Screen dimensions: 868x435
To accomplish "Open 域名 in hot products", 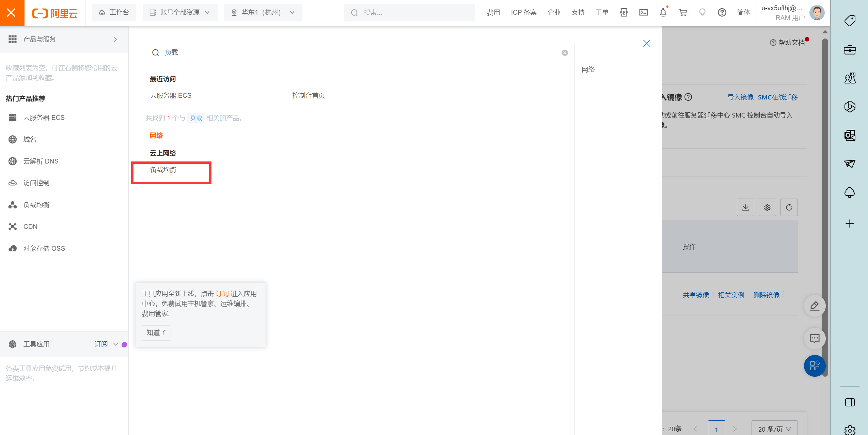I will point(30,139).
